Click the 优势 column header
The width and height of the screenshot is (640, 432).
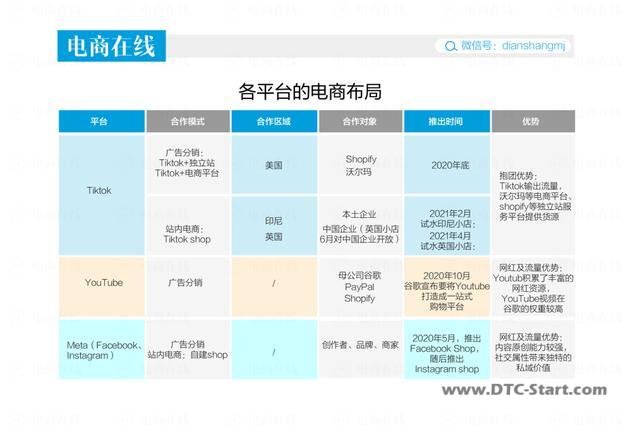coord(533,121)
